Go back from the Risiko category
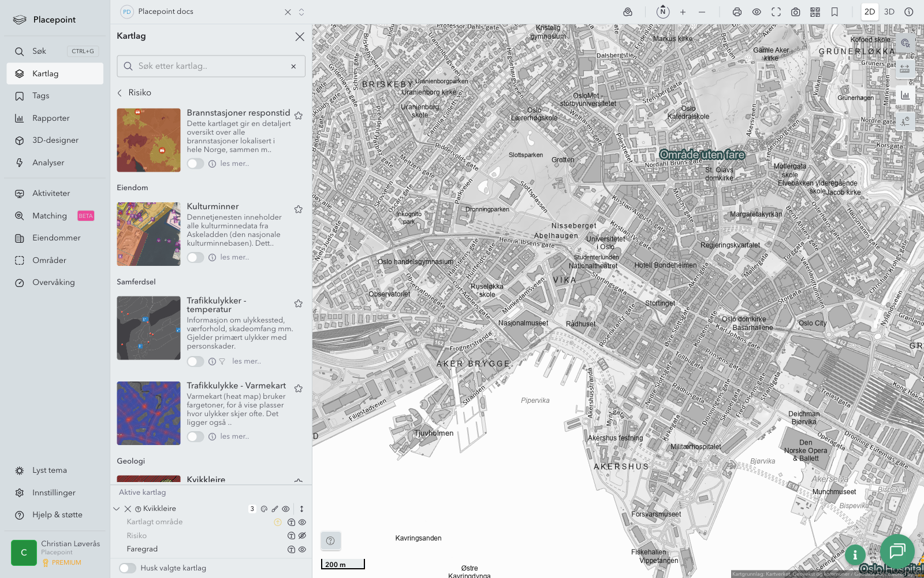924x578 pixels. click(x=120, y=92)
